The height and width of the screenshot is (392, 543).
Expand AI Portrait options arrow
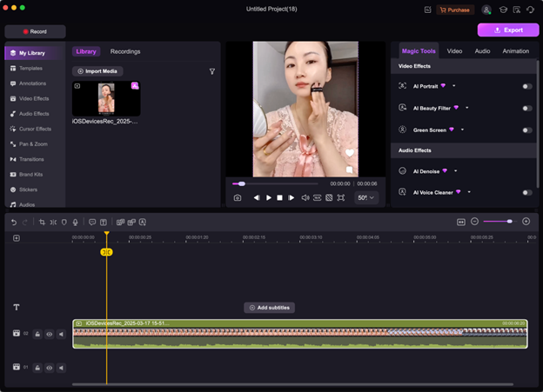pos(454,86)
